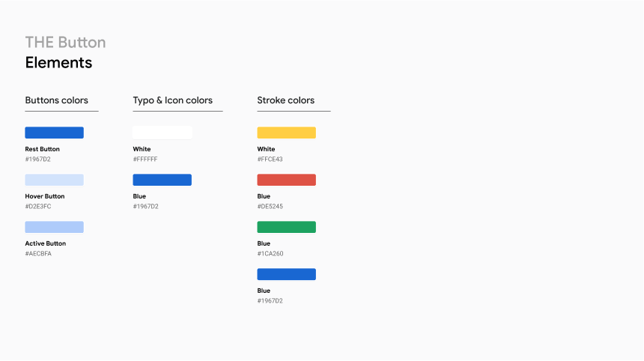Click "White" label in Typo & Icon colors
Screen dimensions: 644x361
[x=142, y=149]
